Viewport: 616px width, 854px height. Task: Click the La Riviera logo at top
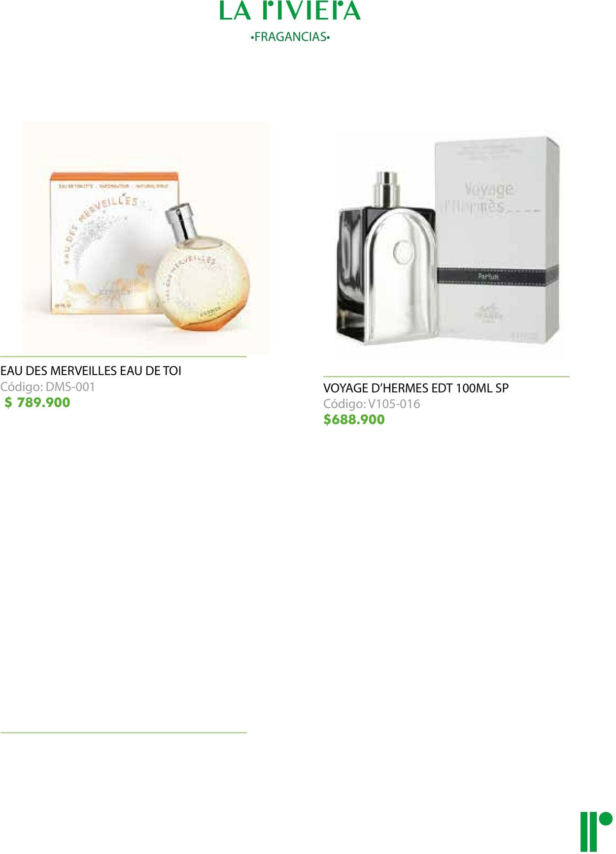tap(290, 10)
